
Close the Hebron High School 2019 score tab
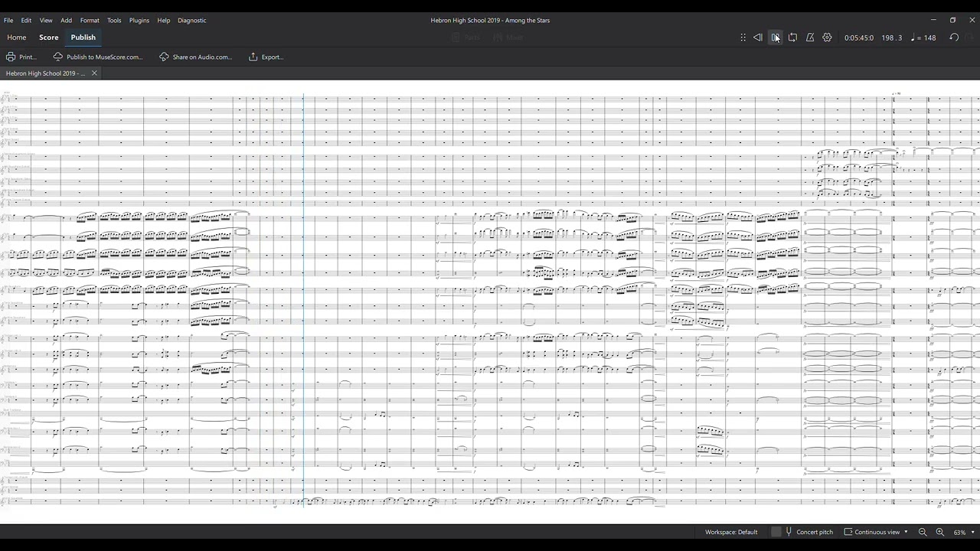[x=94, y=73]
